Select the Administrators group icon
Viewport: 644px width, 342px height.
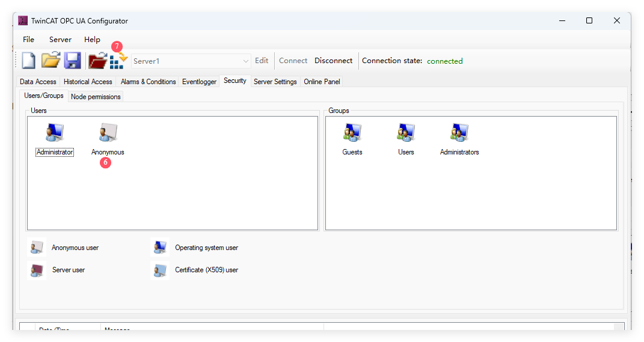459,133
